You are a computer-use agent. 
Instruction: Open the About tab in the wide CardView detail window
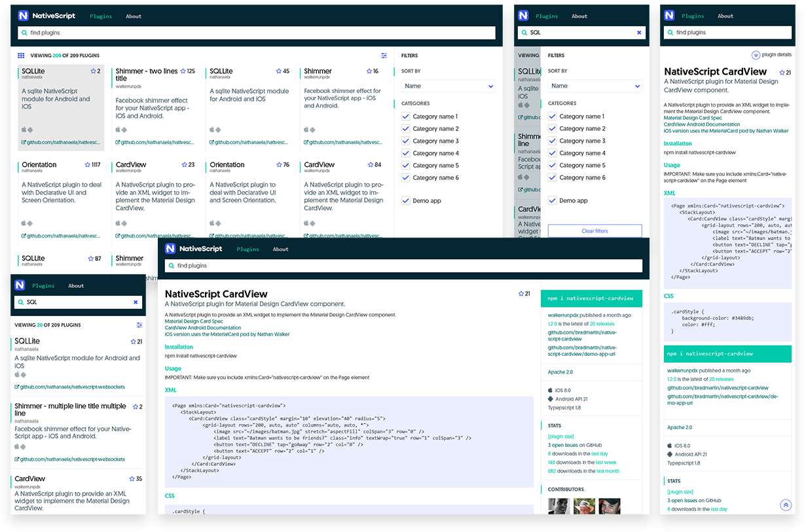click(x=281, y=249)
